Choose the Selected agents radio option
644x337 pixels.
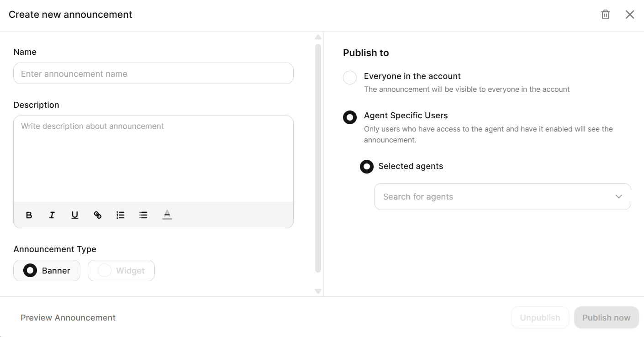(367, 167)
